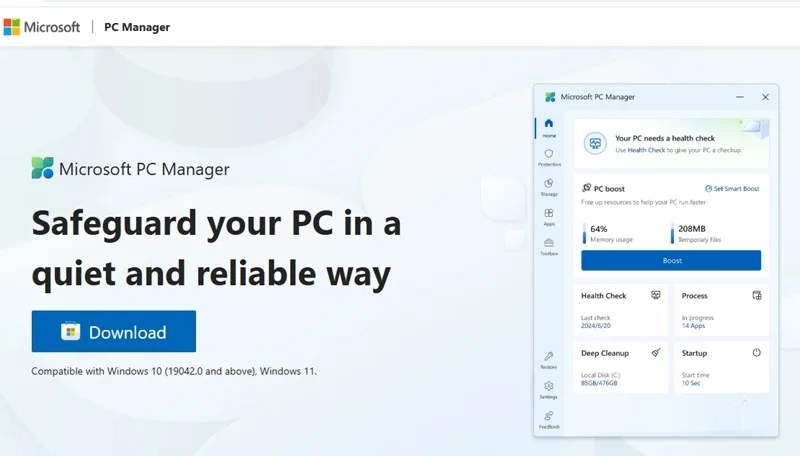
Task: Click the Deep Cleanup broom icon
Action: 656,352
